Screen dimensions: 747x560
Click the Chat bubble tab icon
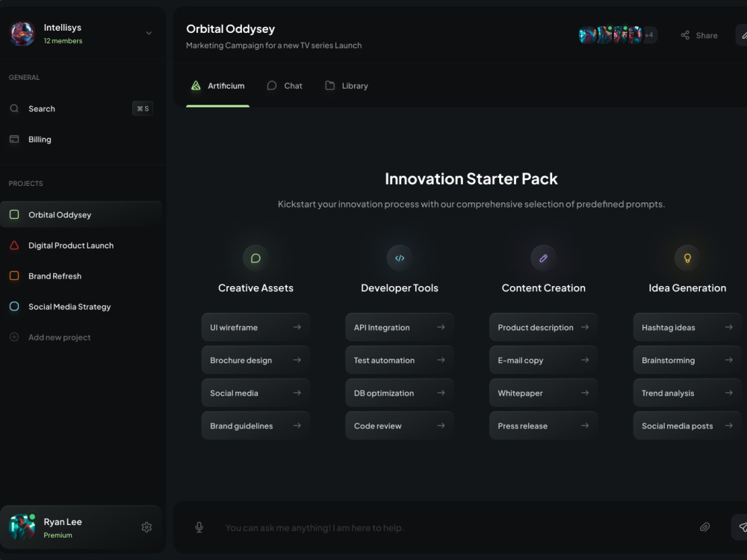(272, 86)
